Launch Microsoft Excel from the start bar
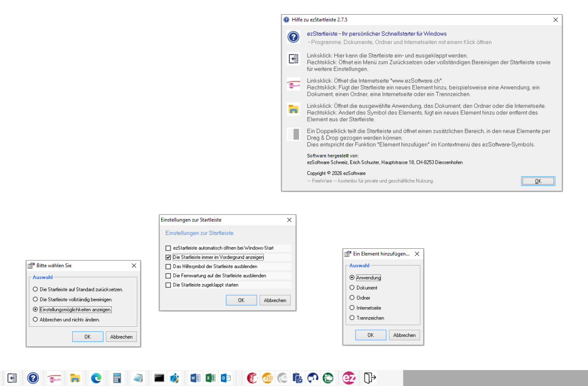The image size is (588, 386). [x=210, y=378]
